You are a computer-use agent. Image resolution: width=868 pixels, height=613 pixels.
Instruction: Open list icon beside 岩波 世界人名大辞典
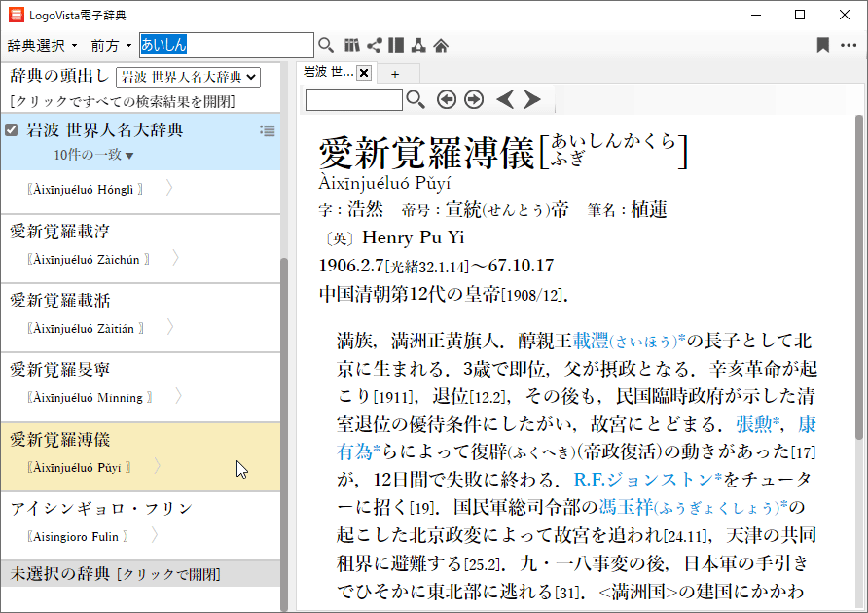268,131
